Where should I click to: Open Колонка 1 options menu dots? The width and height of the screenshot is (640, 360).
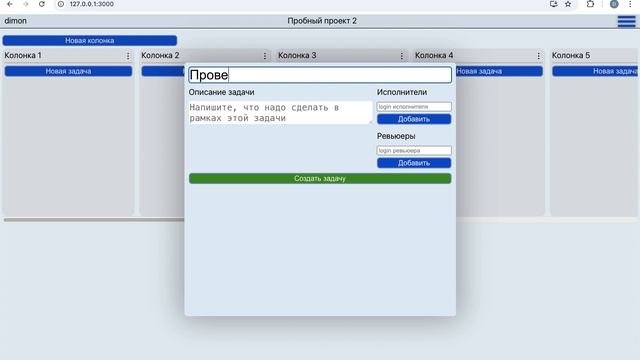[128, 56]
